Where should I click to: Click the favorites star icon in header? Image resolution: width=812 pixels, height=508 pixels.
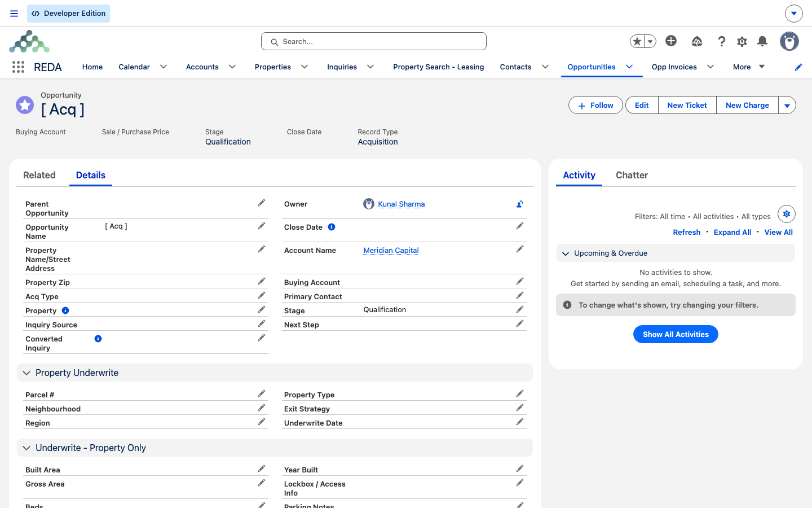637,41
